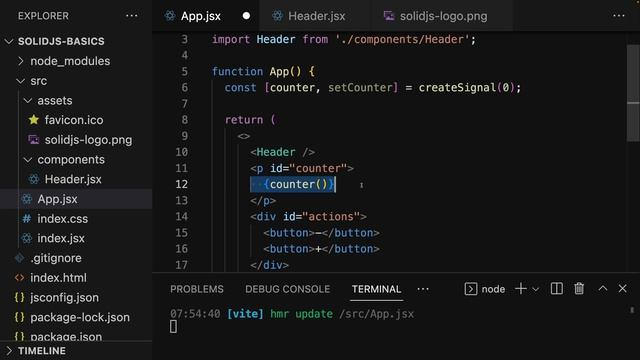Image resolution: width=640 pixels, height=360 pixels.
Task: Click the React icon beside index.jsx
Action: click(x=27, y=238)
